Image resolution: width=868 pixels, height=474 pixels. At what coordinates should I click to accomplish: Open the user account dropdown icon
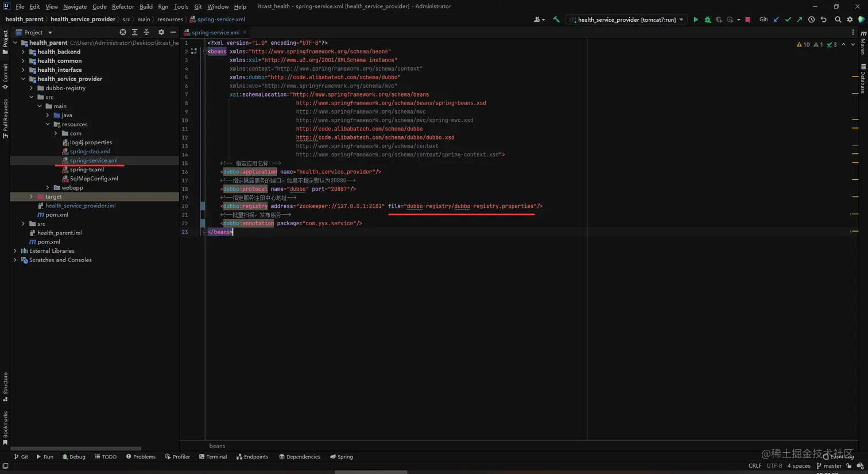click(538, 20)
